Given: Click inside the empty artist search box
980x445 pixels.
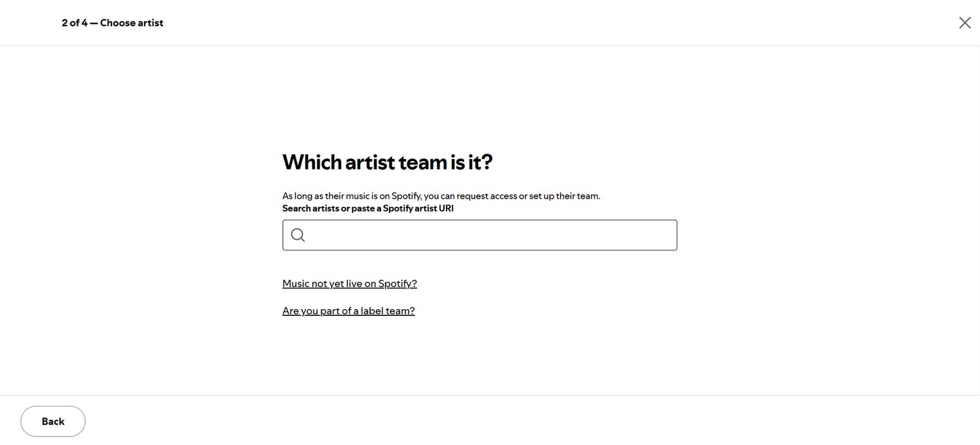Looking at the screenshot, I should [480, 235].
